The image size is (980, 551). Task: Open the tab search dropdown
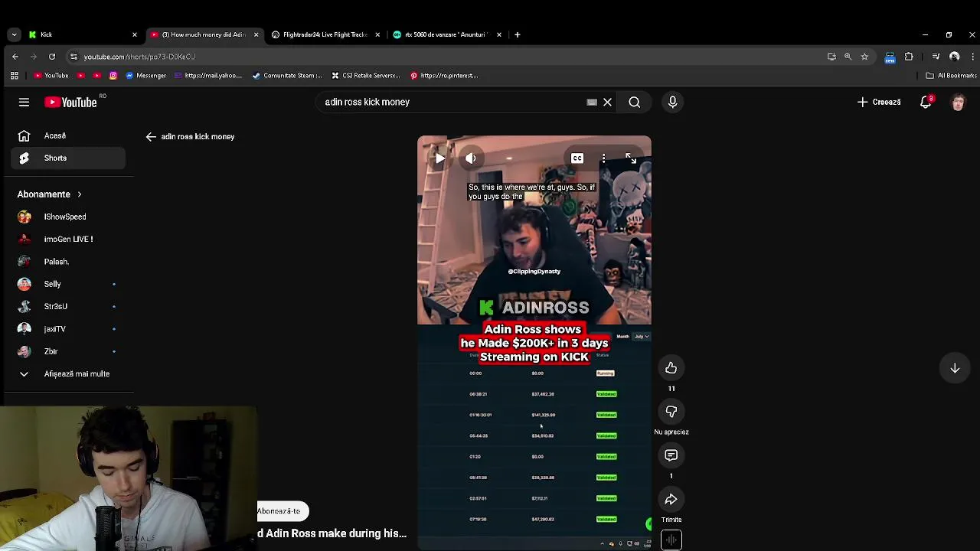coord(14,34)
